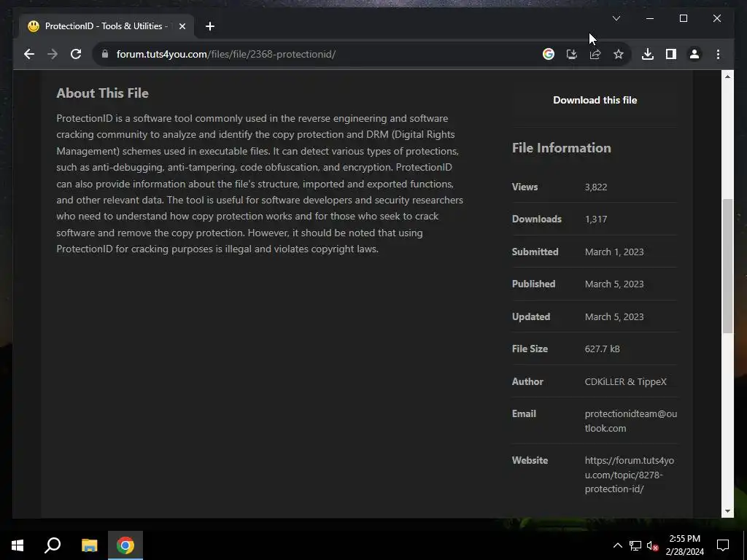747x560 pixels.
Task: Show hidden system tray icons
Action: tap(617, 545)
